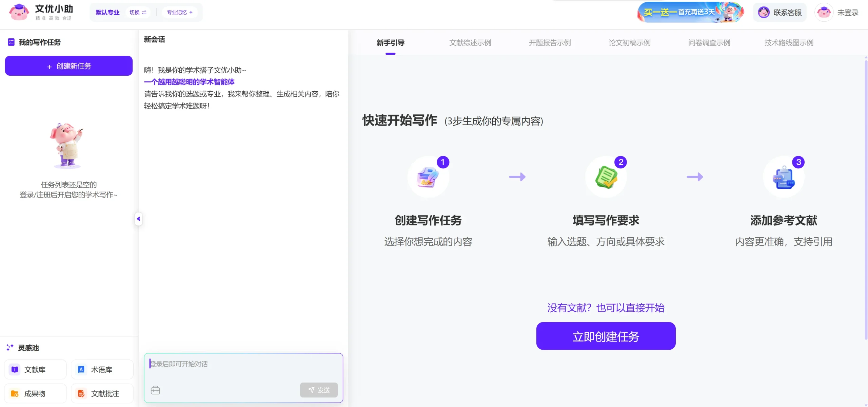Open 成果物 outputs folder
The height and width of the screenshot is (407, 868).
pyautogui.click(x=35, y=393)
